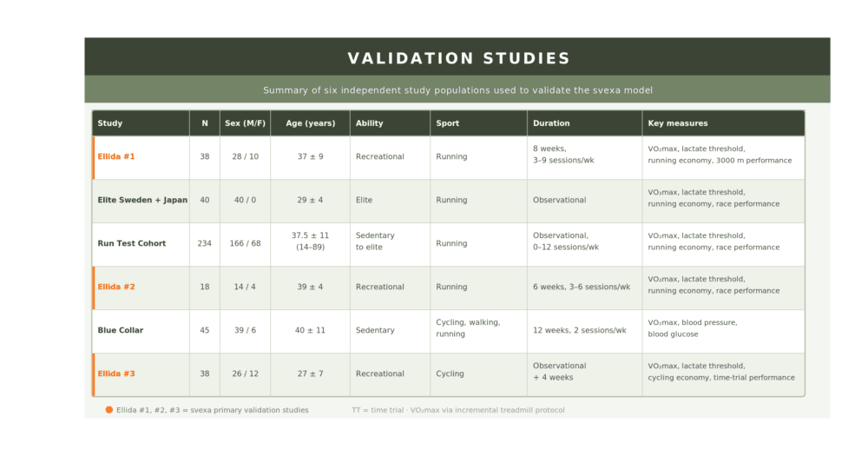
Task: Click the 12 weeks, 2 sessions/wk duration
Action: pyautogui.click(x=580, y=330)
